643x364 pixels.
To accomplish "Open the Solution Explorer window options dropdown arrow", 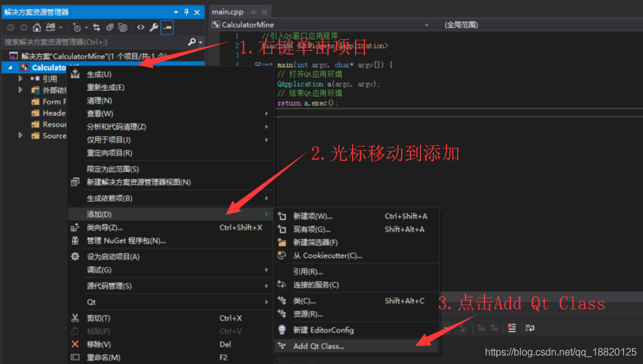I will pos(176,12).
